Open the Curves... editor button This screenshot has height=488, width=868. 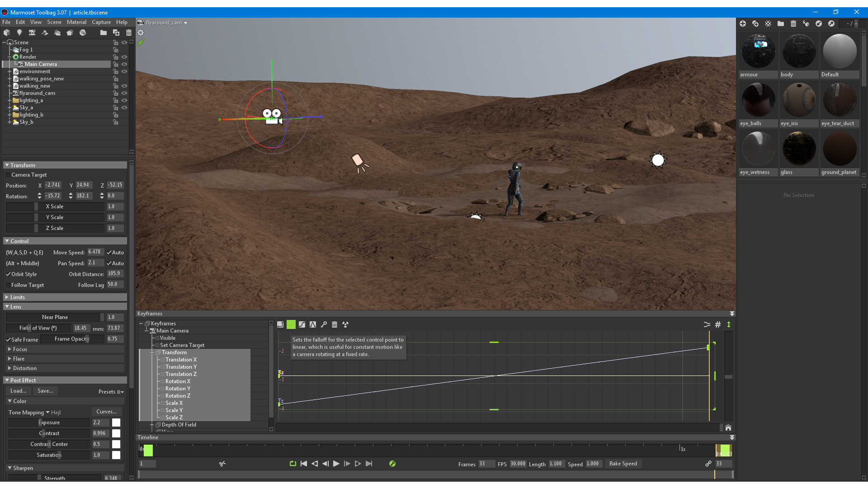tap(107, 412)
